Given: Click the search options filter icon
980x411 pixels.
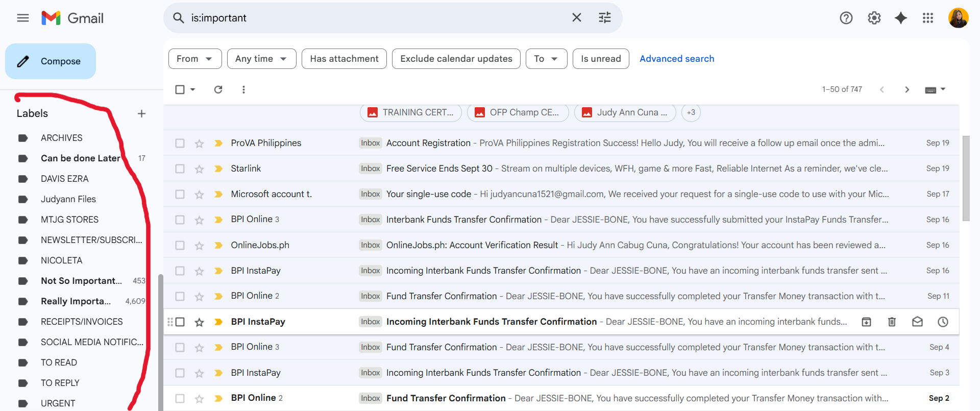Looking at the screenshot, I should 604,18.
